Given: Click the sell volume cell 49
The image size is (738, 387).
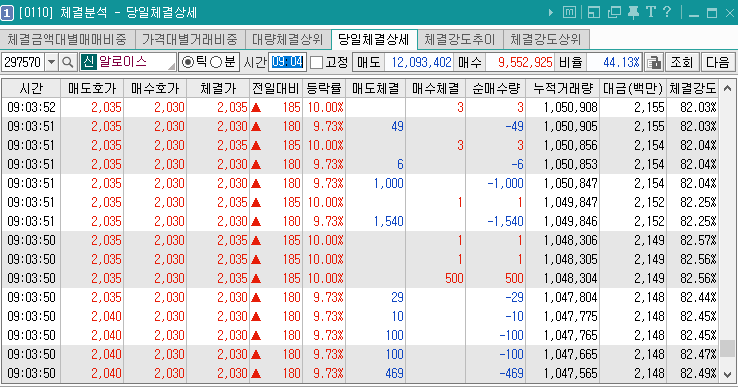Looking at the screenshot, I should [376, 126].
